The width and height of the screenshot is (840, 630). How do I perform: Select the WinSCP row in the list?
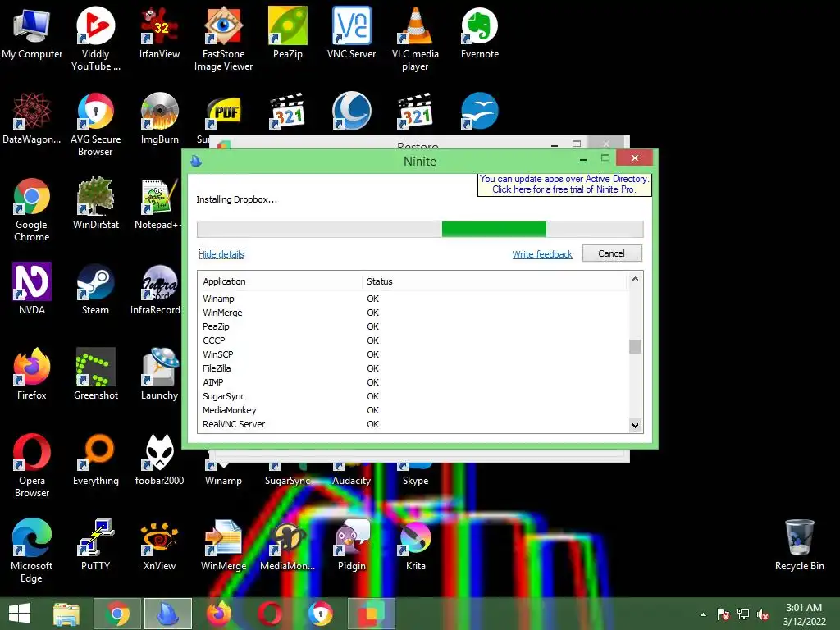(413, 354)
